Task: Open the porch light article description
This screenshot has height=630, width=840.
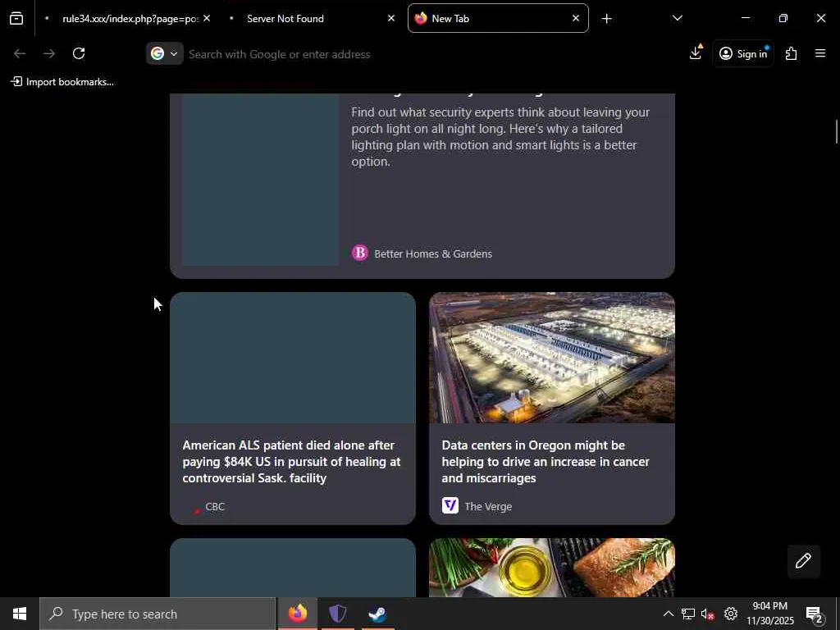Action: (x=500, y=137)
